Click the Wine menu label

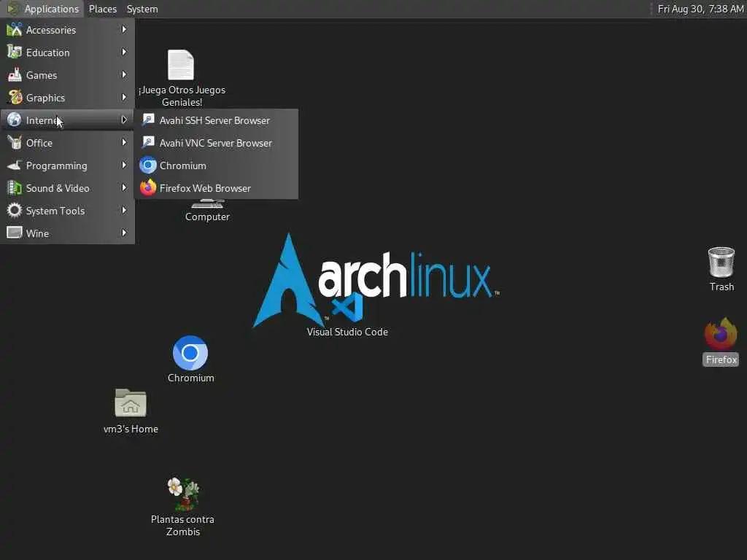(37, 233)
